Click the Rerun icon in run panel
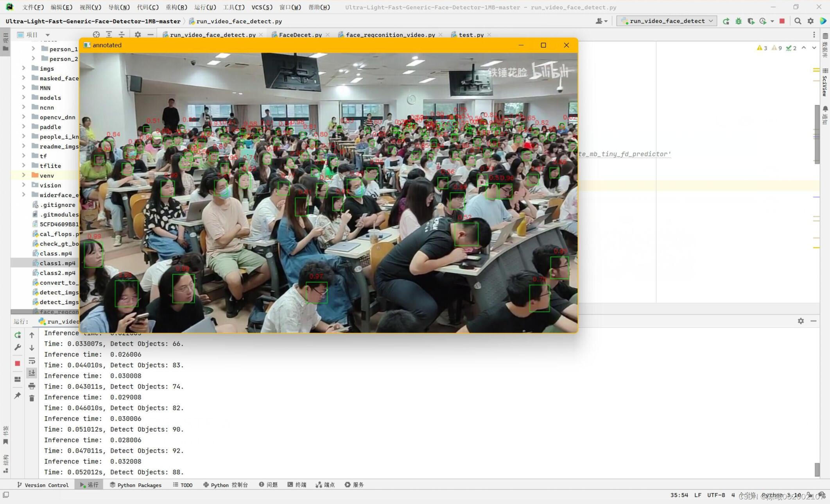 point(18,335)
